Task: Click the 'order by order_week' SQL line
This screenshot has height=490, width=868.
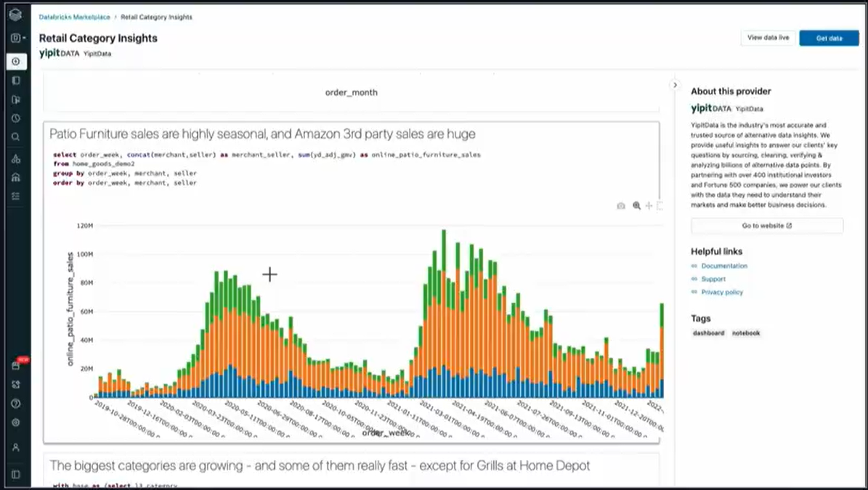Action: pos(125,182)
